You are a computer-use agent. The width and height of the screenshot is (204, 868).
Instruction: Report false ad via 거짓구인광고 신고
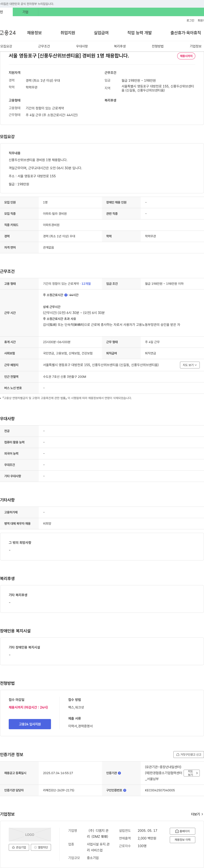click(x=188, y=755)
